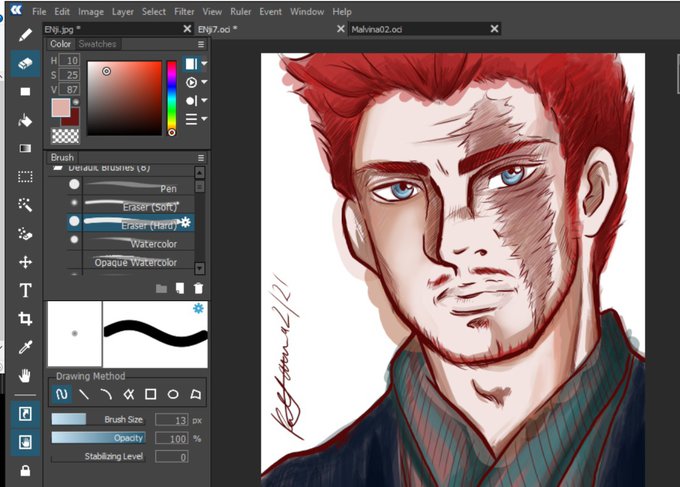Image resolution: width=680 pixels, height=487 pixels.
Task: Click the new brush page icon
Action: tap(180, 288)
